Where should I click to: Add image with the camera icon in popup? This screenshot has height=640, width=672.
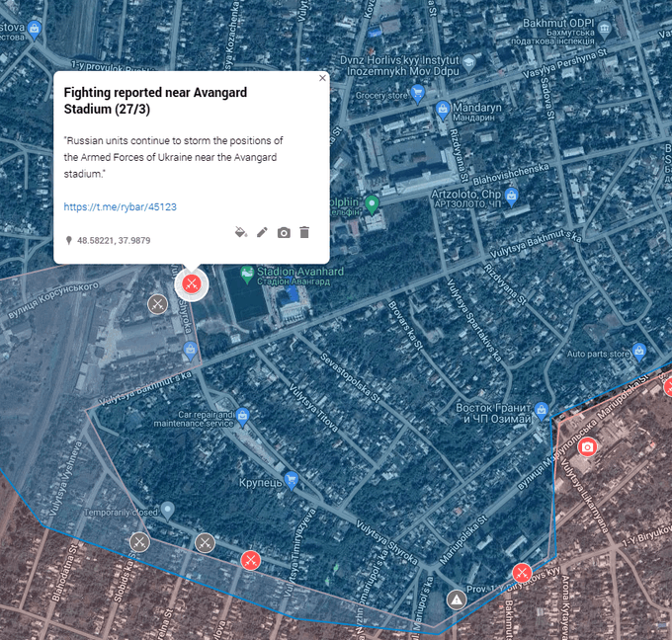[284, 232]
